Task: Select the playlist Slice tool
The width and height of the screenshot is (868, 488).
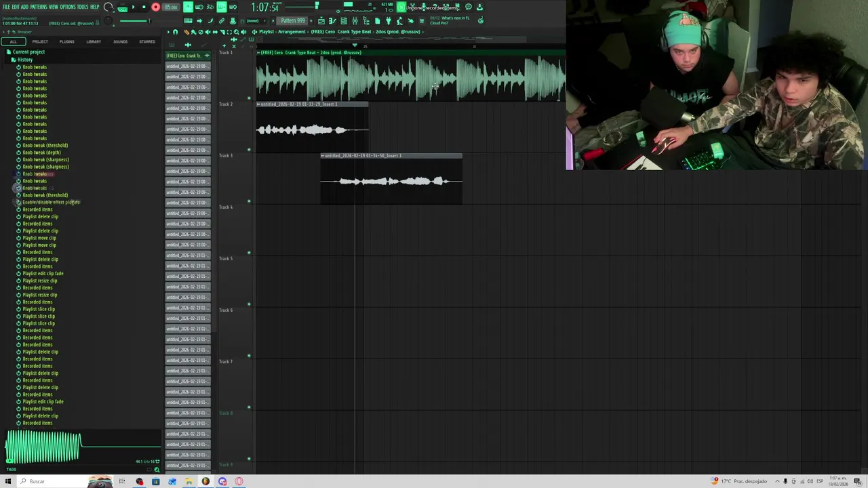Action: pyautogui.click(x=222, y=32)
